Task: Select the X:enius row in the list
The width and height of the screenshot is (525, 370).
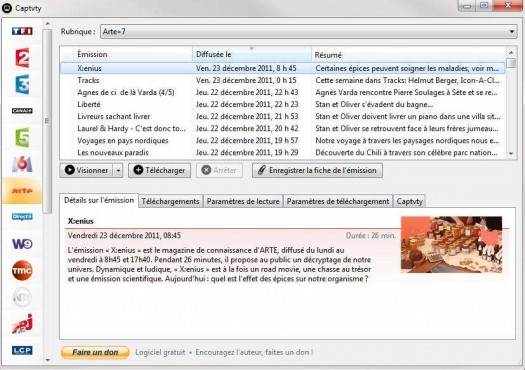Action: click(283, 68)
